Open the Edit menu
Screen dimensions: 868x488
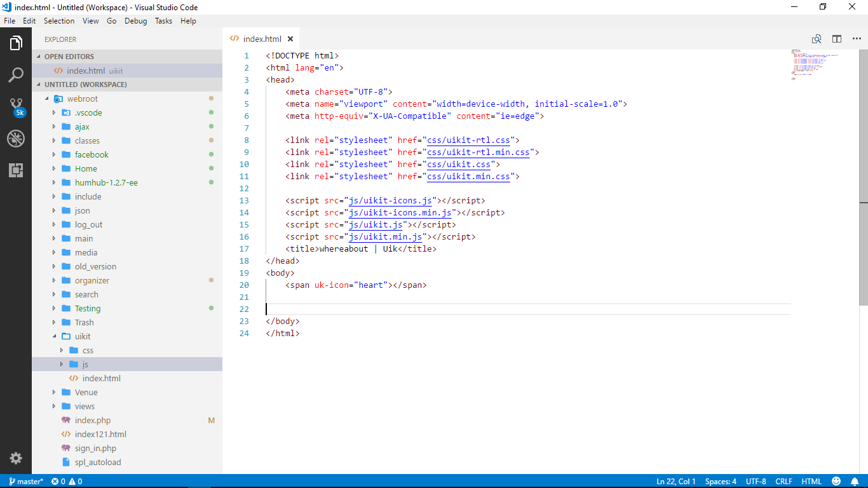(x=29, y=21)
